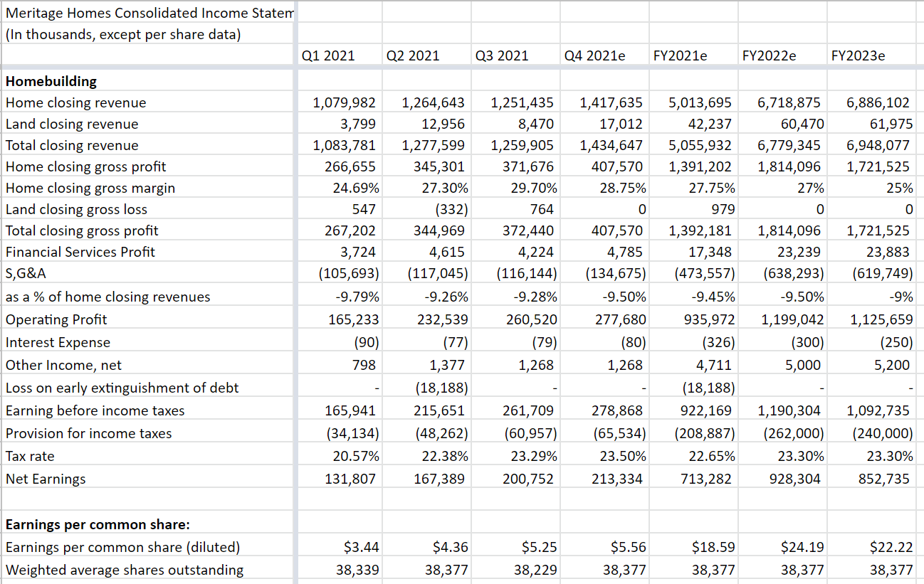Click the 'Interest Expense' row label

tap(58, 342)
